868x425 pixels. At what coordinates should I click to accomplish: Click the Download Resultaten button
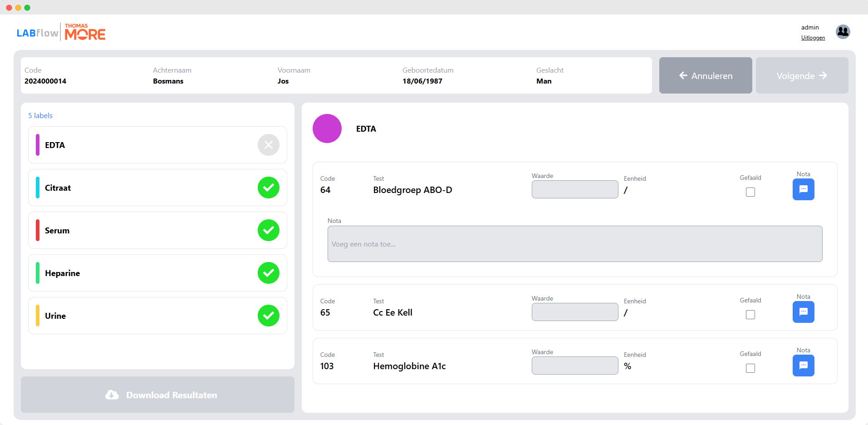157,395
